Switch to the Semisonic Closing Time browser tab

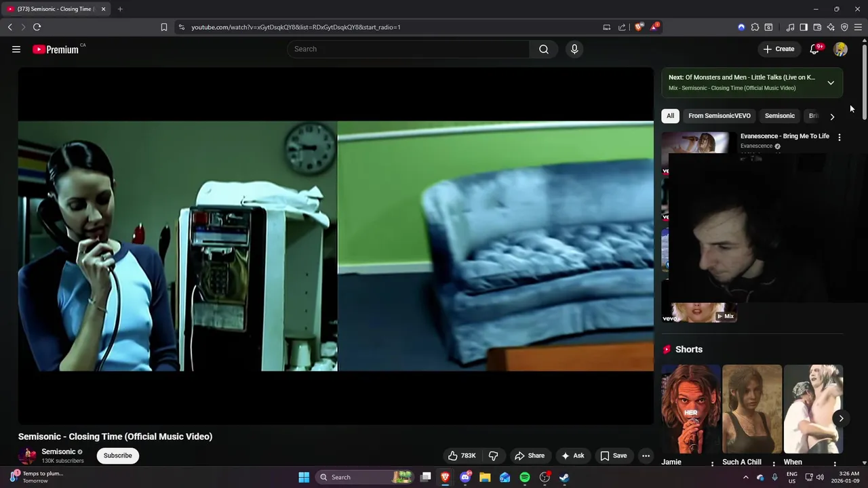pyautogui.click(x=57, y=9)
